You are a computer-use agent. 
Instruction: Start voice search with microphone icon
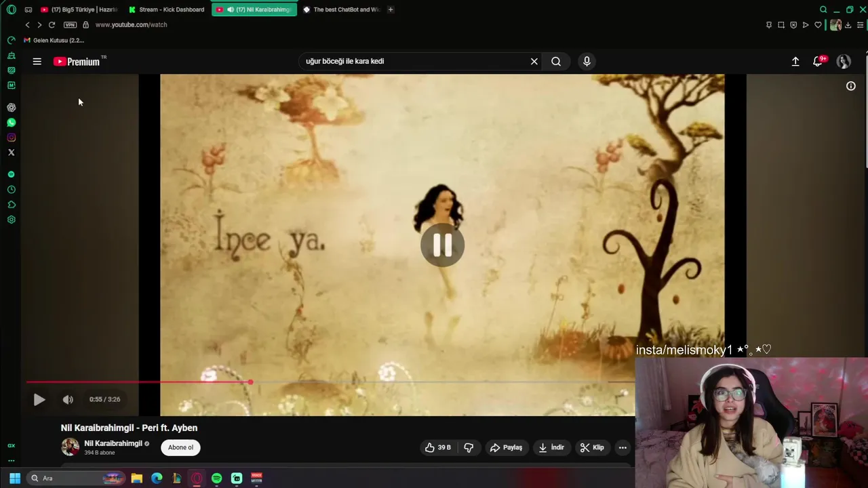[x=587, y=61]
